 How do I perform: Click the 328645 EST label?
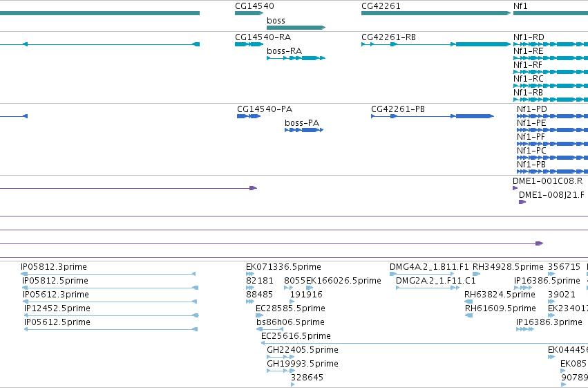(x=307, y=378)
